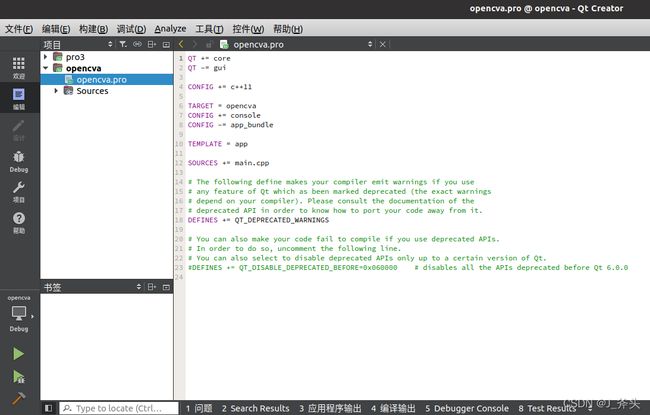
Task: Click the commented QT_DISABLE_DEPRECATED_BEFORE line
Action: (408, 267)
